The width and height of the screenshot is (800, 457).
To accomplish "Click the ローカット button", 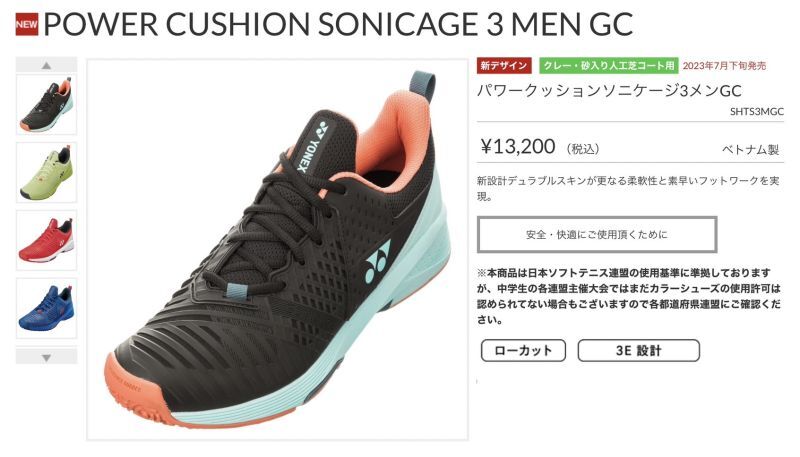I will pyautogui.click(x=523, y=350).
